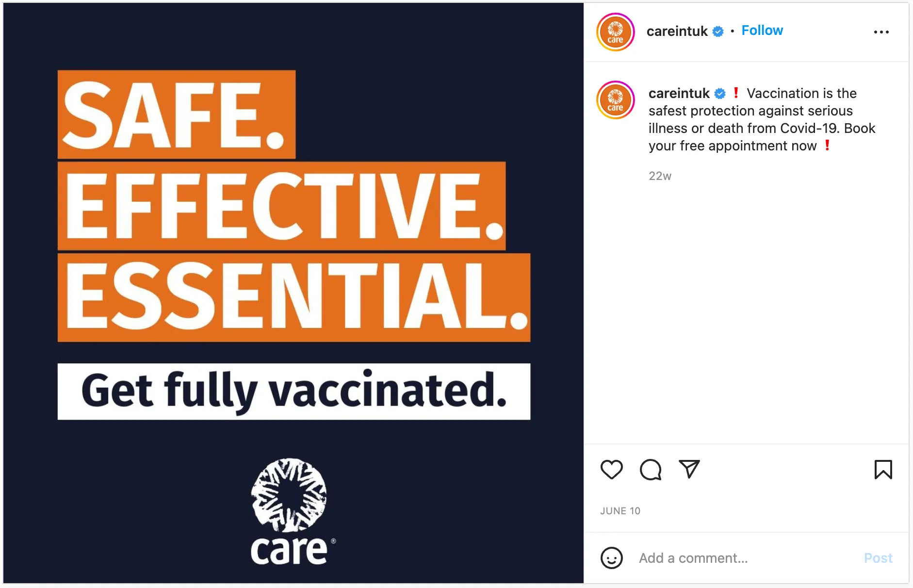
Task: Open comments with the speech bubble icon
Action: click(650, 469)
